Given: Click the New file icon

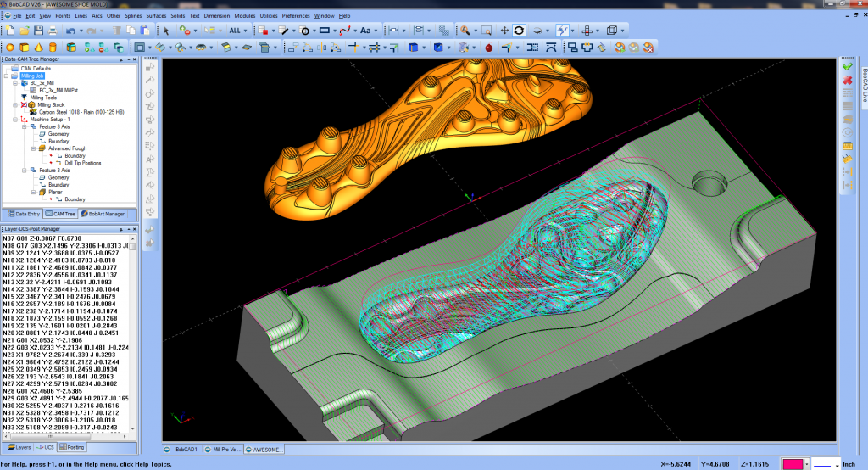Looking at the screenshot, I should click(10, 31).
